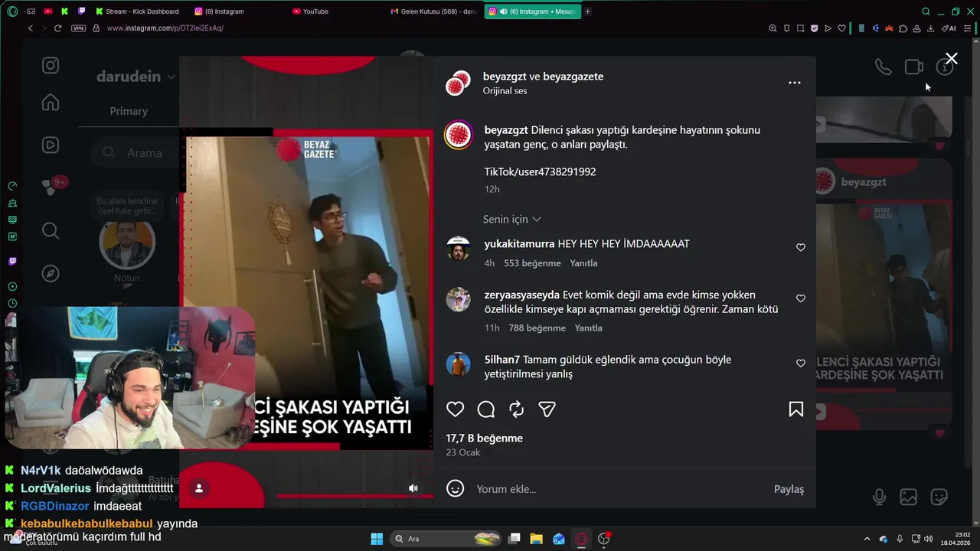The height and width of the screenshot is (551, 980).
Task: Open the Windows Start menu
Action: coord(377,539)
